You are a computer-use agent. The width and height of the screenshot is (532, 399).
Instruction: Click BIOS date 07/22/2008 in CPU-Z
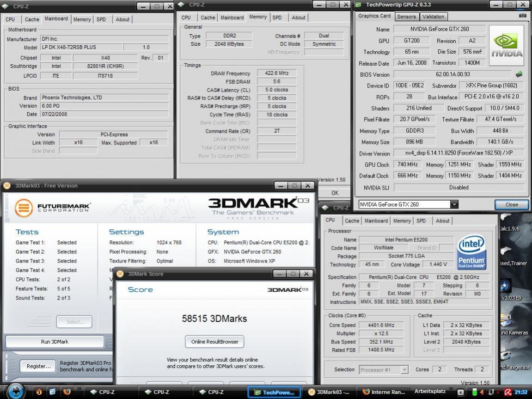104,114
